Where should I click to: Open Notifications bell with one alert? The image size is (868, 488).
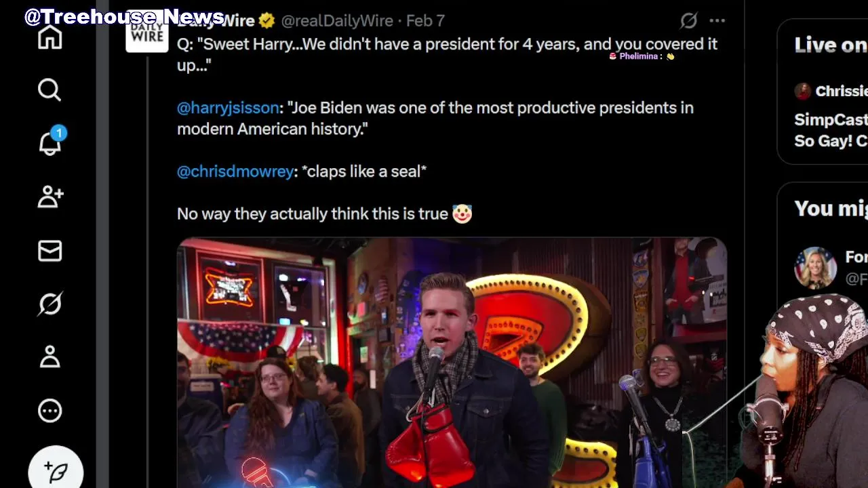point(50,142)
